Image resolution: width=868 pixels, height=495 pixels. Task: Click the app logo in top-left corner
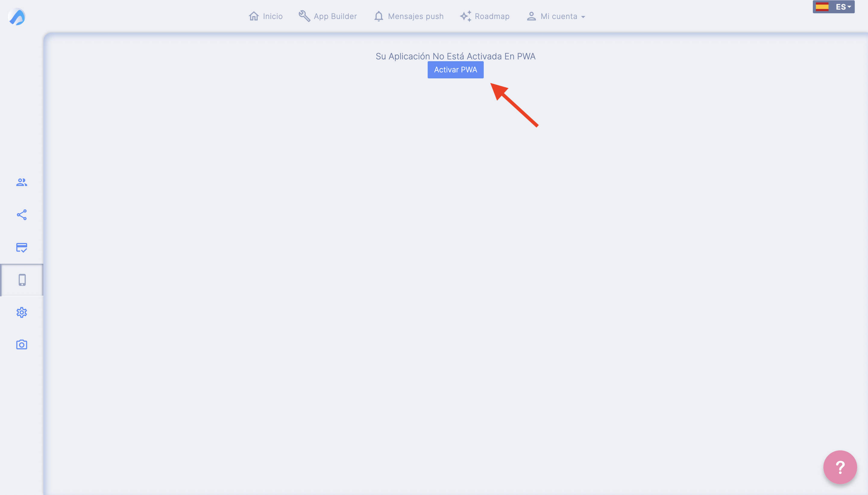(x=17, y=17)
